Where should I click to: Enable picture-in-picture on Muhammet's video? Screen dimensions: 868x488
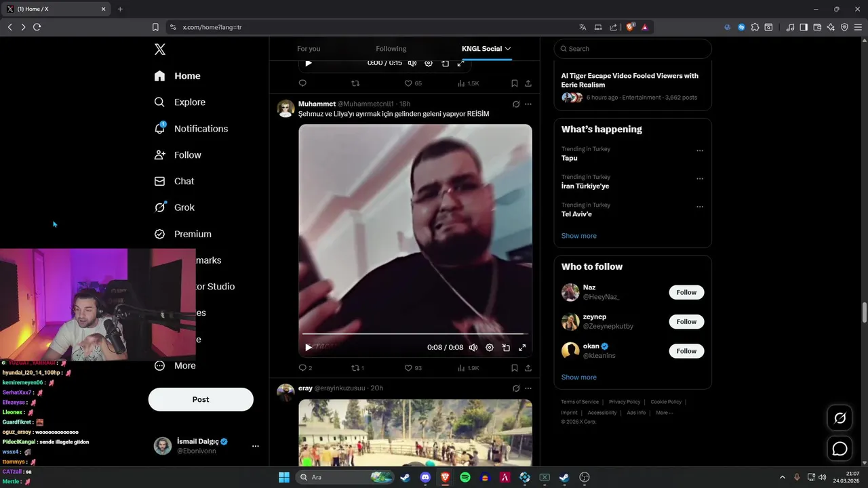(x=506, y=347)
